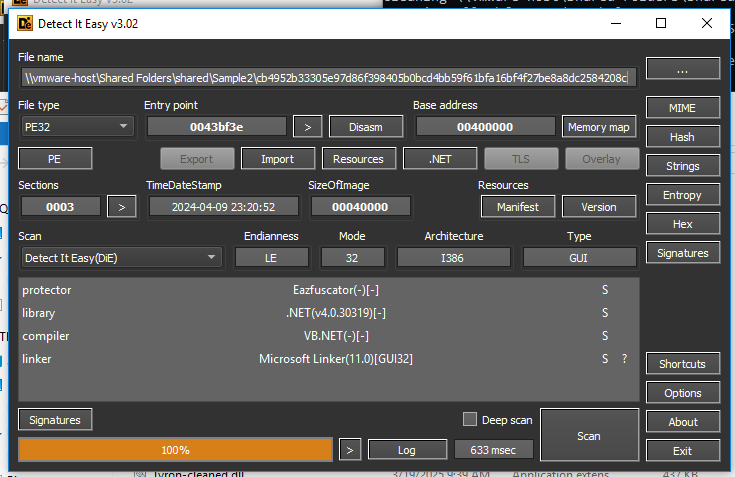This screenshot has height=477, width=735.
Task: Click the 100% scan progress bar
Action: click(x=175, y=450)
